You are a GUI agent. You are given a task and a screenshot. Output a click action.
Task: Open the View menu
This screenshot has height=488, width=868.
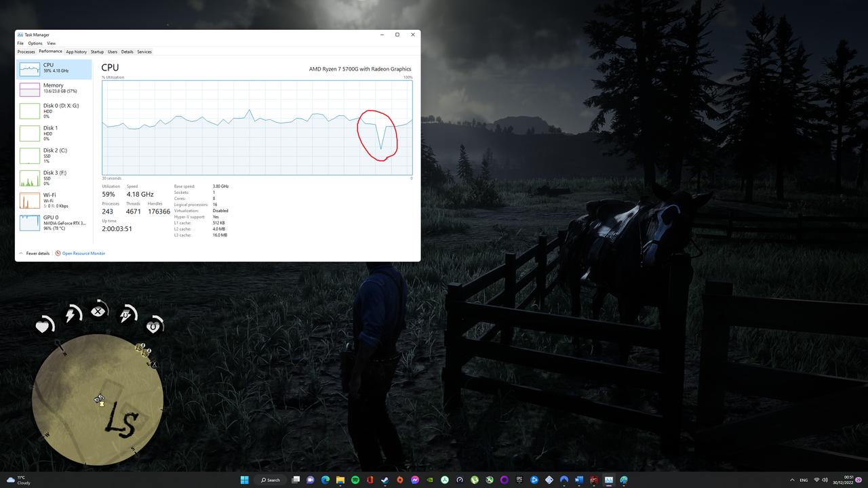coord(52,43)
